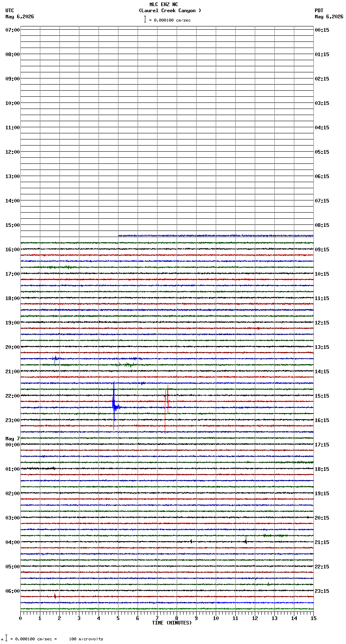The height and width of the screenshot is (644, 346).
Task: Click the scale bar symbol beside top scale
Action: [x=145, y=19]
